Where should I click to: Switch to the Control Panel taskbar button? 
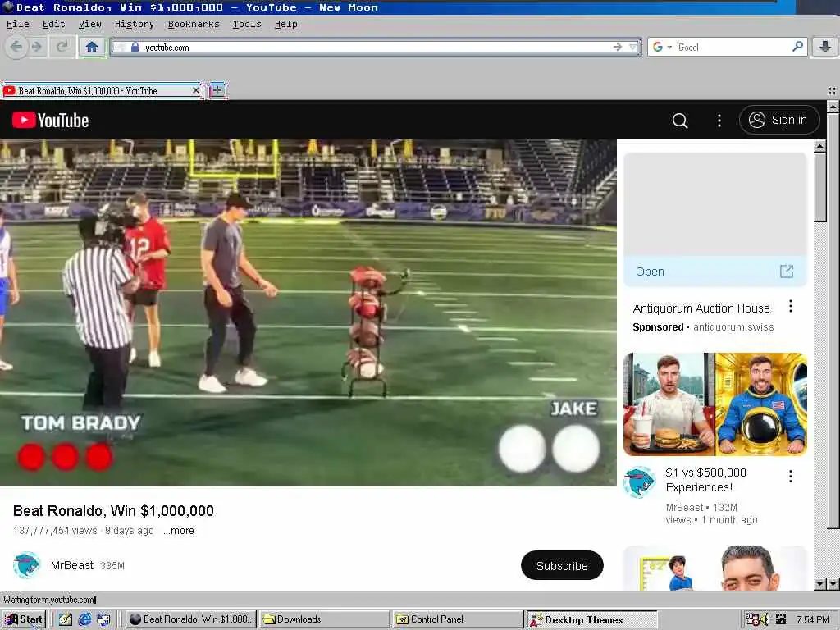(458, 619)
